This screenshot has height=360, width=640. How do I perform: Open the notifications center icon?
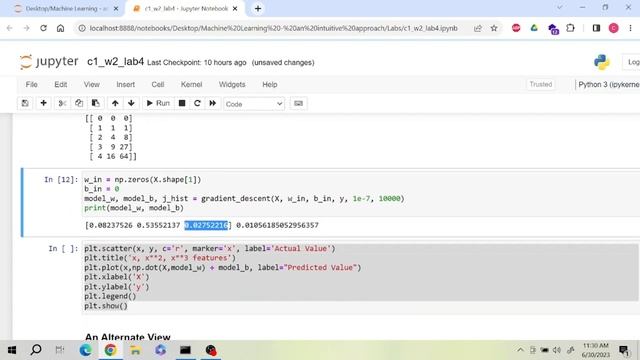coord(624,350)
